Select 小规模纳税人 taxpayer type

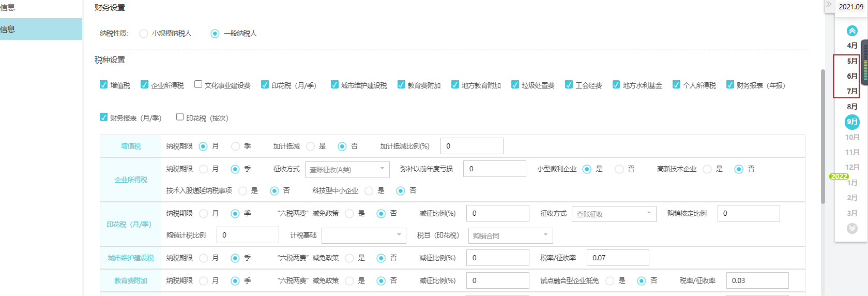tap(144, 34)
